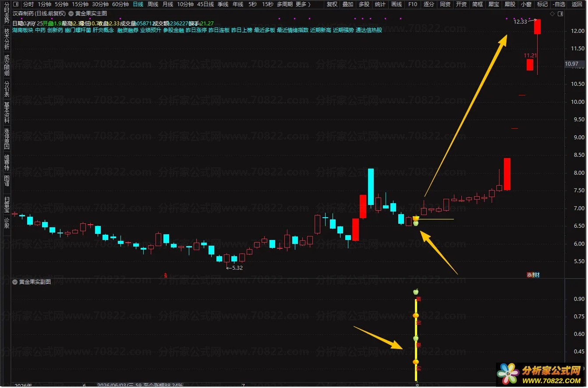Click the 开资 toolbar button

click(461, 4)
